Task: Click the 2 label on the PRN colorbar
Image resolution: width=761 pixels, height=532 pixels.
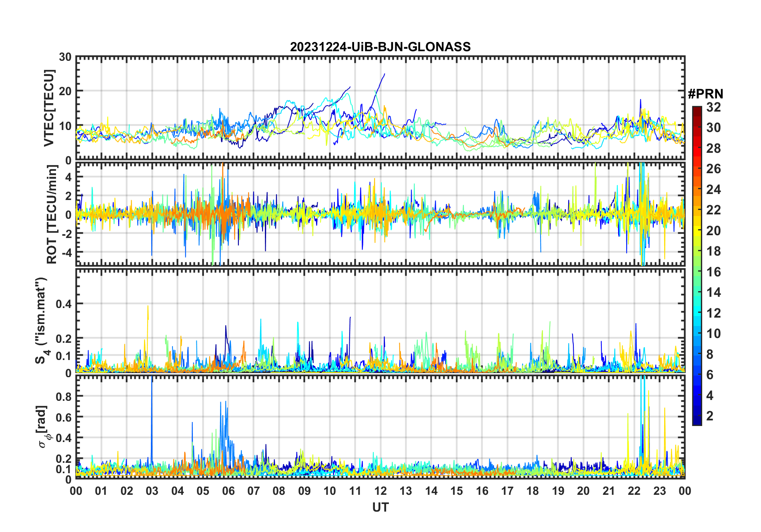Action: (710, 416)
